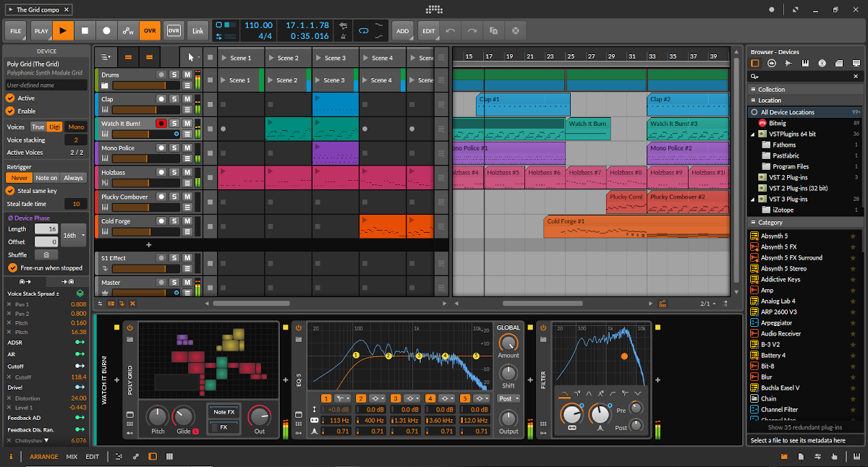The width and height of the screenshot is (868, 467).
Task: Click the Redo arrow icon
Action: click(x=472, y=31)
